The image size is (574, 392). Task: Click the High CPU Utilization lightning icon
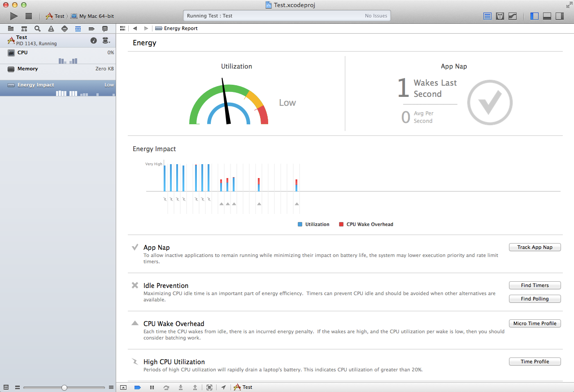135,362
